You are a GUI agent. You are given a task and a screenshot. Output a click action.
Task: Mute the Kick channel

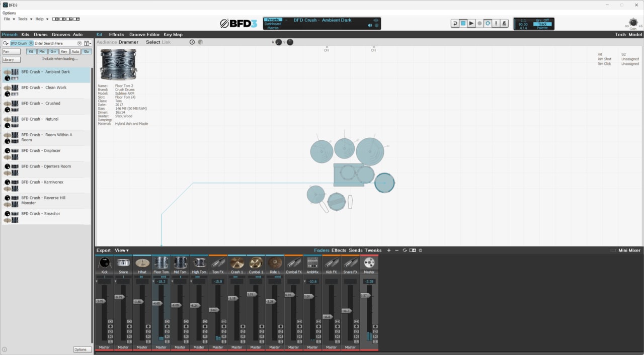pos(110,336)
